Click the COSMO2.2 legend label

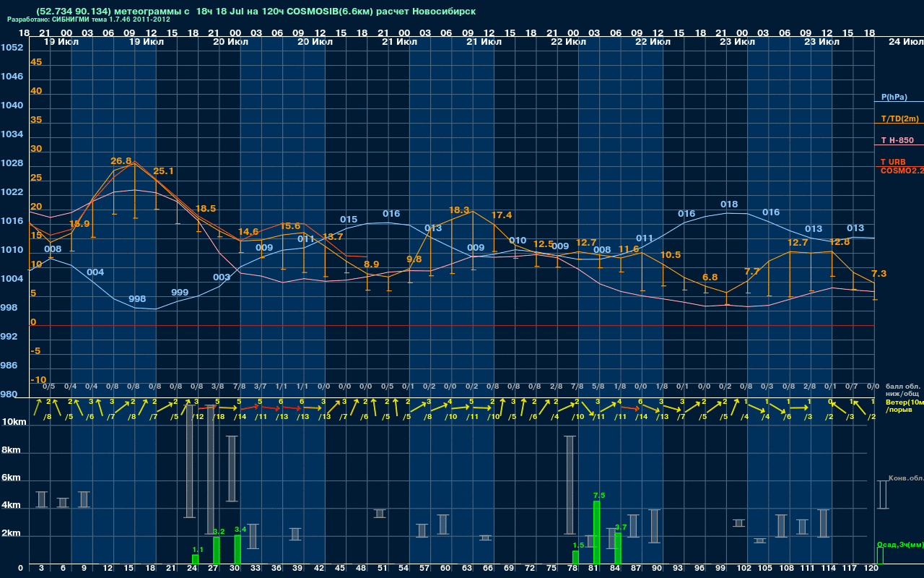tap(902, 171)
